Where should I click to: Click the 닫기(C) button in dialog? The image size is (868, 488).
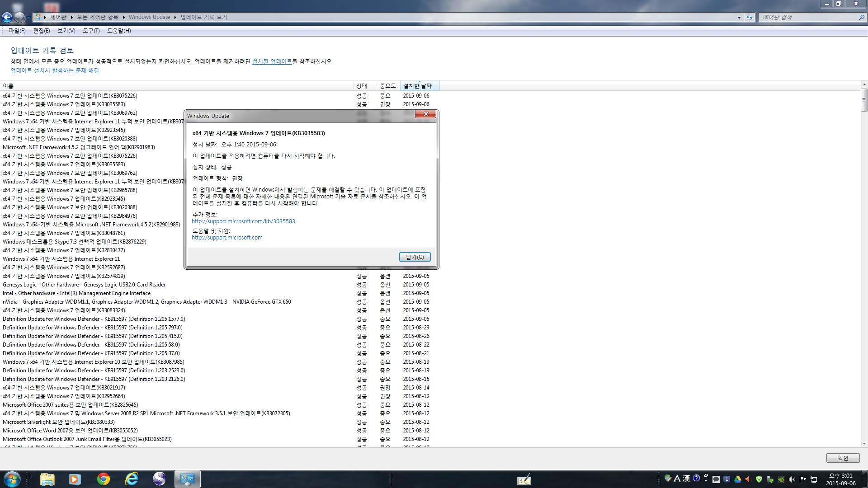(415, 257)
